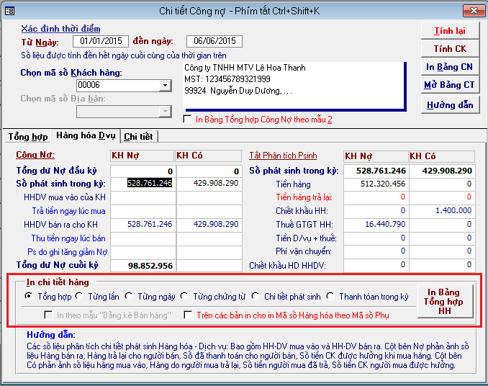The width and height of the screenshot is (488, 386).
Task: Click the HHDV mua vào của KH label
Action: point(64,197)
